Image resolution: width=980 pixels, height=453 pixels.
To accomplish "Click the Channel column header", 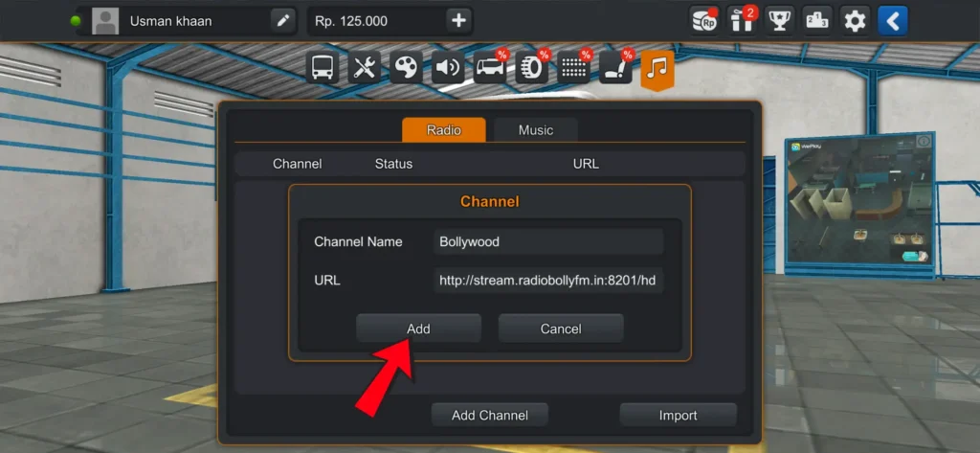I will 298,164.
